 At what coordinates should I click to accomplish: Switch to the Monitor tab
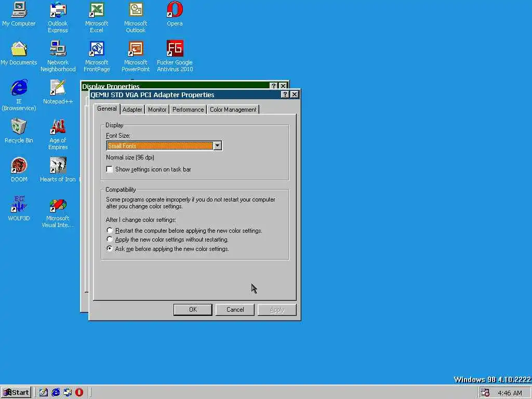pyautogui.click(x=157, y=110)
